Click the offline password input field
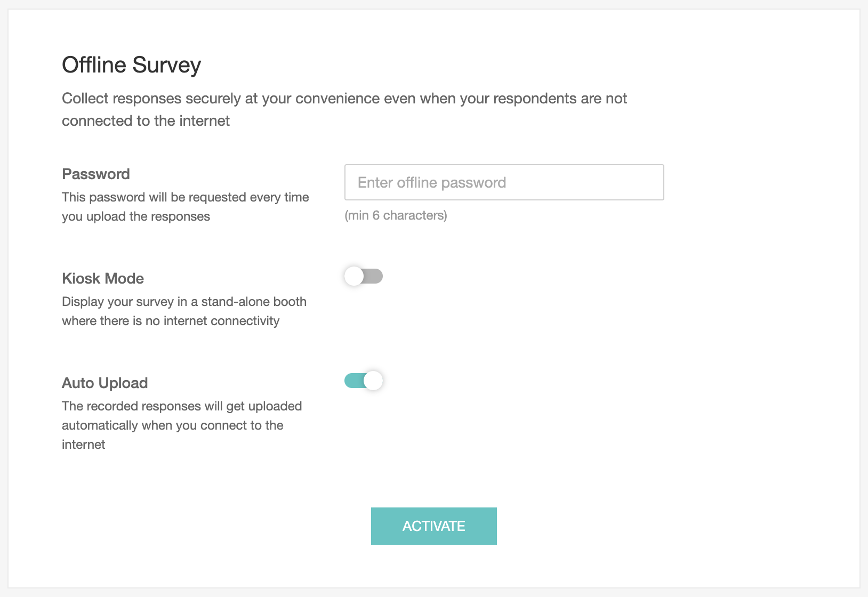Screen dimensions: 868x597 tap(504, 182)
